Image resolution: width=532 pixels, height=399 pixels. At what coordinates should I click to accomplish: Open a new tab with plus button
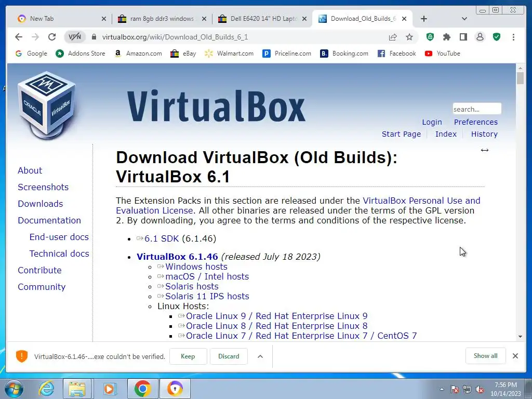tap(424, 19)
